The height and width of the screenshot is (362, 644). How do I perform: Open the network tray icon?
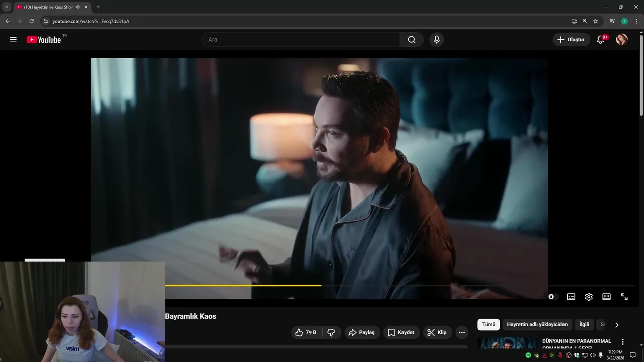click(x=585, y=355)
